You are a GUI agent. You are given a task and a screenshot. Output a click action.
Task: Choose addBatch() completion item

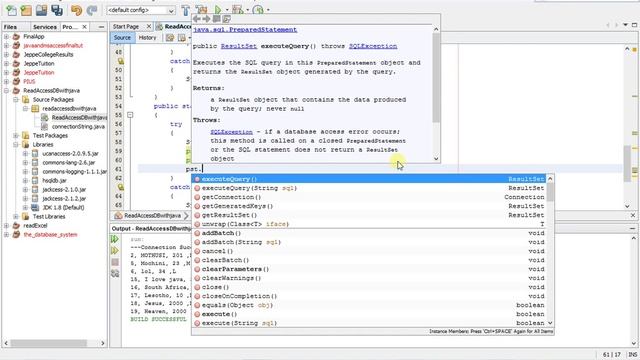click(370, 233)
